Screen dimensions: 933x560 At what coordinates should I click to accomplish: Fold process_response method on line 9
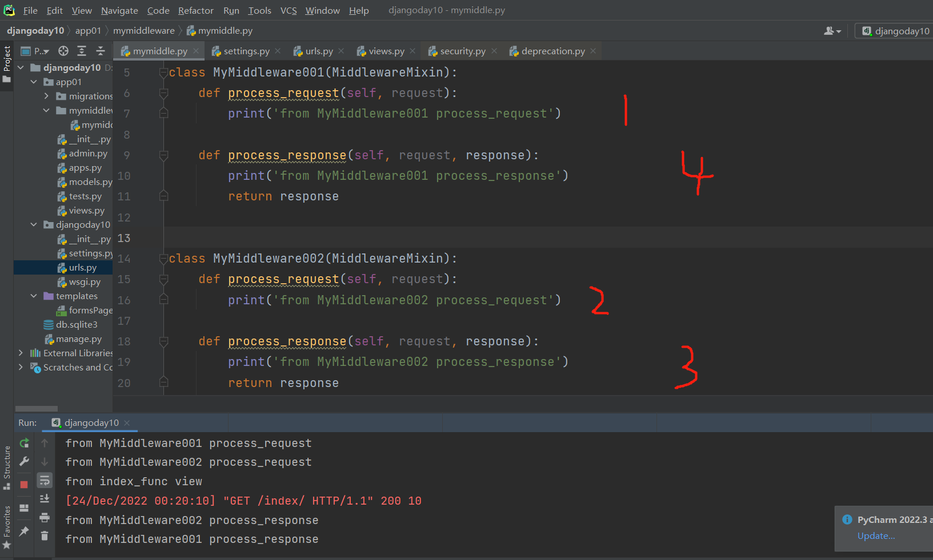click(163, 155)
